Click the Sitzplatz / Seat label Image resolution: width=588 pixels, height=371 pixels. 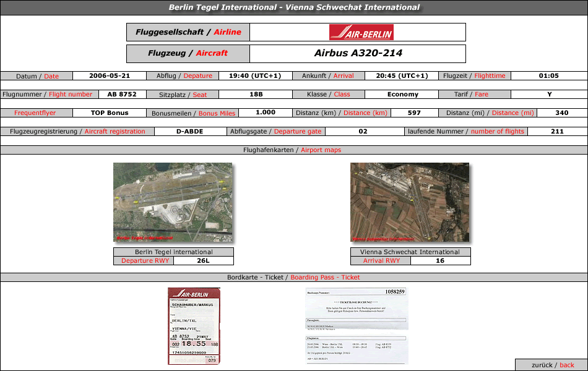183,95
